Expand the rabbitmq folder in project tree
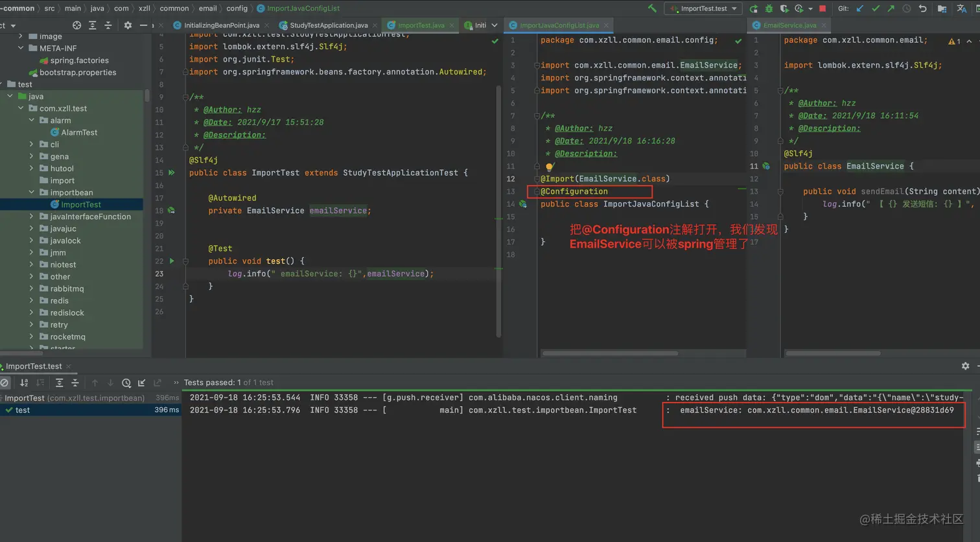The width and height of the screenshot is (980, 542). tap(31, 289)
